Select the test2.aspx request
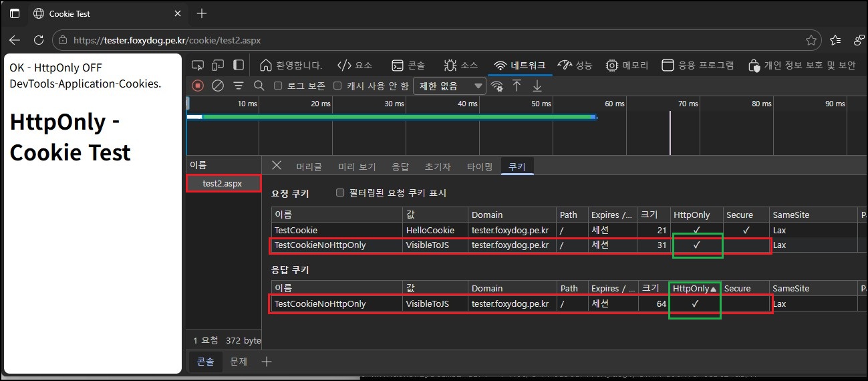 (223, 183)
